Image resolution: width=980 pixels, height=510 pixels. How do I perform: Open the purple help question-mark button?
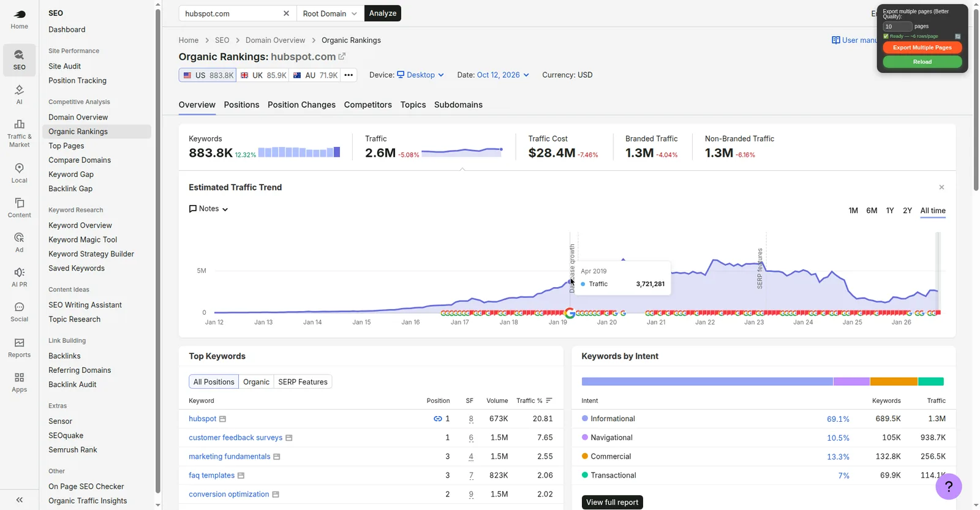pyautogui.click(x=948, y=487)
